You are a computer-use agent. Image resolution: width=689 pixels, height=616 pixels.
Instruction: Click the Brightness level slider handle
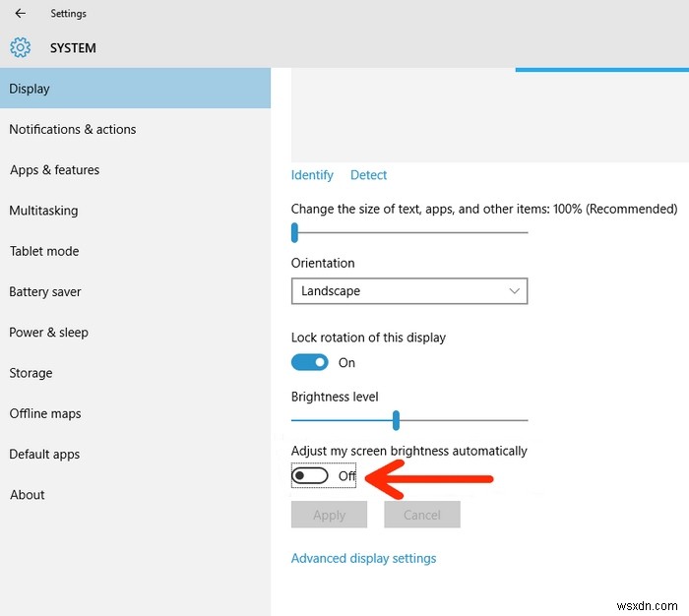pos(396,420)
